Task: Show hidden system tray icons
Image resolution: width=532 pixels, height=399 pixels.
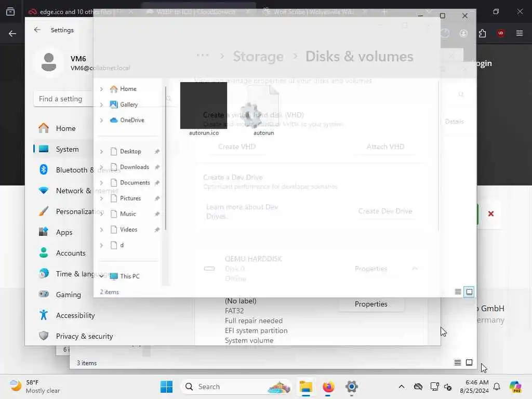Action: pyautogui.click(x=402, y=387)
